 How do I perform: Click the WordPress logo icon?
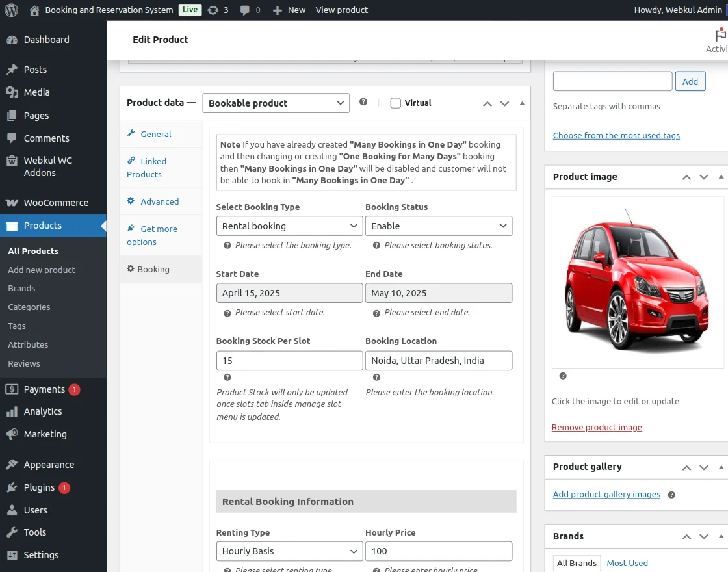click(x=12, y=10)
